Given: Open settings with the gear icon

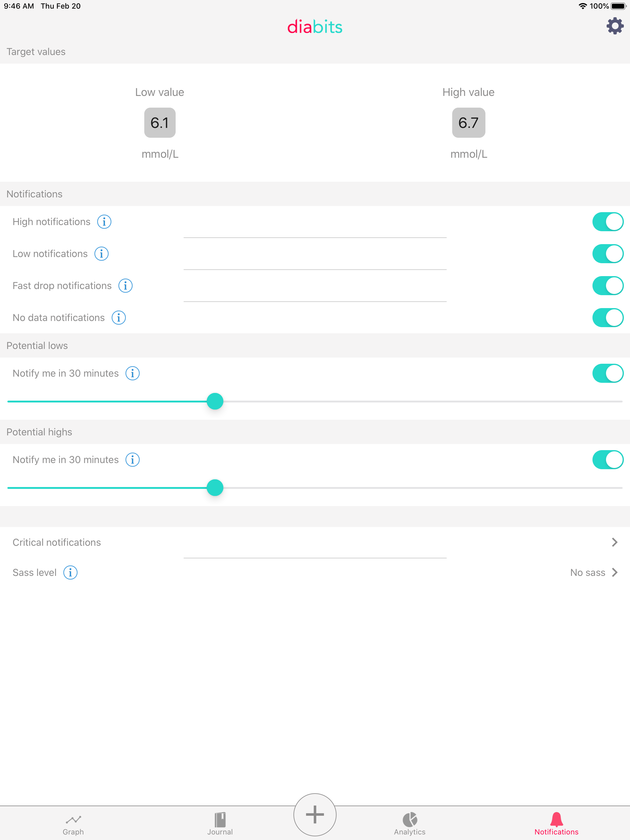Looking at the screenshot, I should click(614, 26).
